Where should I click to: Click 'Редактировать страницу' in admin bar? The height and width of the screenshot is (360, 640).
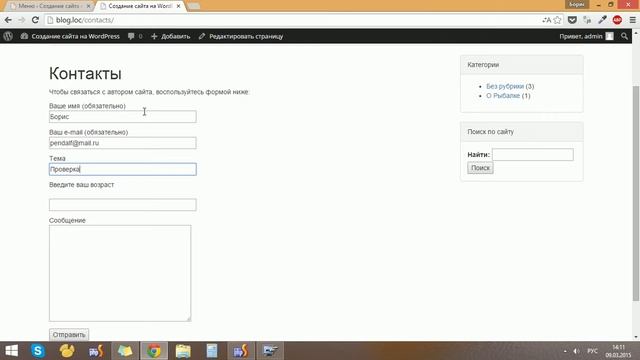(241, 36)
